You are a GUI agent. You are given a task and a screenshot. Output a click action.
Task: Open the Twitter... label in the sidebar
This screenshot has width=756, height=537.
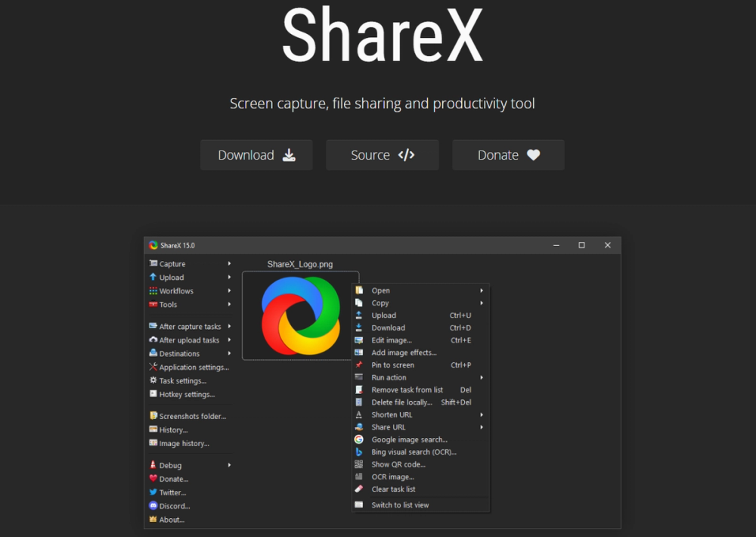[172, 492]
